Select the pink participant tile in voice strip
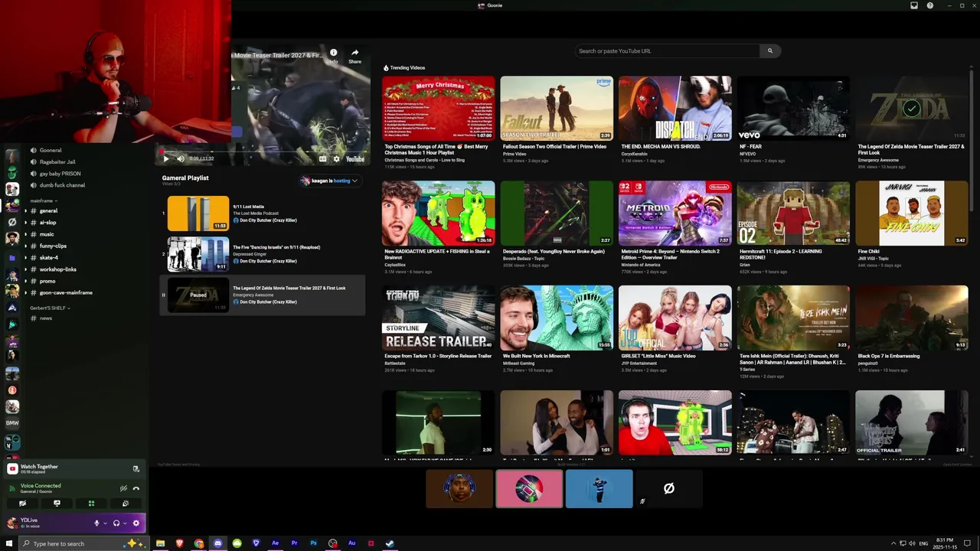The height and width of the screenshot is (551, 980). [529, 488]
